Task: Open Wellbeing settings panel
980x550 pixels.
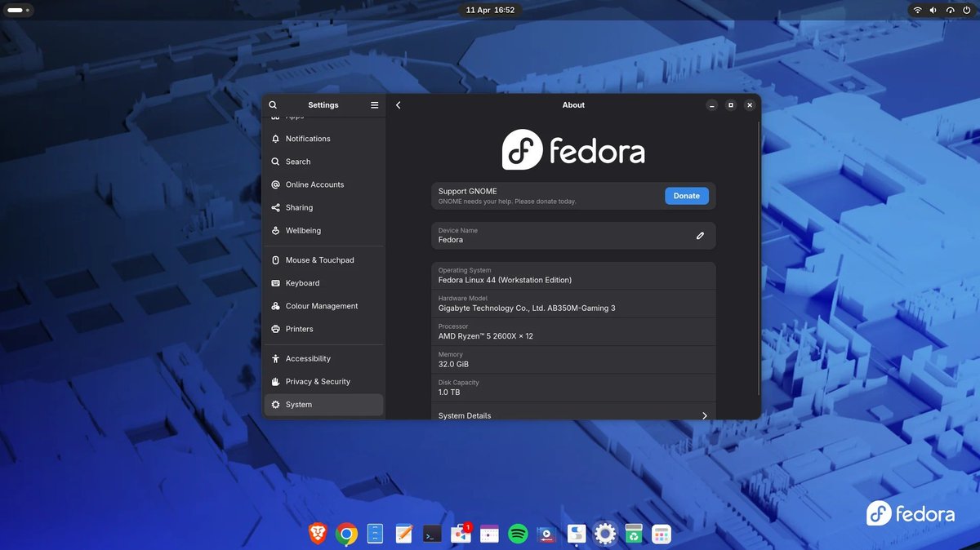Action: [323, 230]
